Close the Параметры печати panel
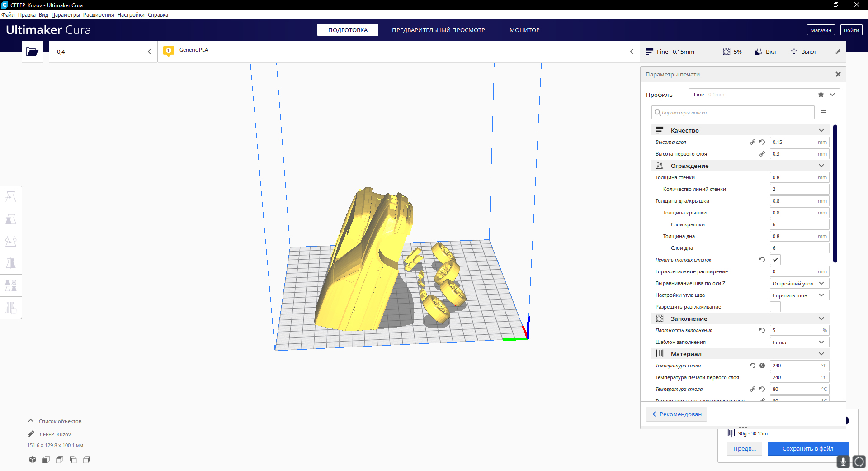This screenshot has width=868, height=471. (838, 74)
